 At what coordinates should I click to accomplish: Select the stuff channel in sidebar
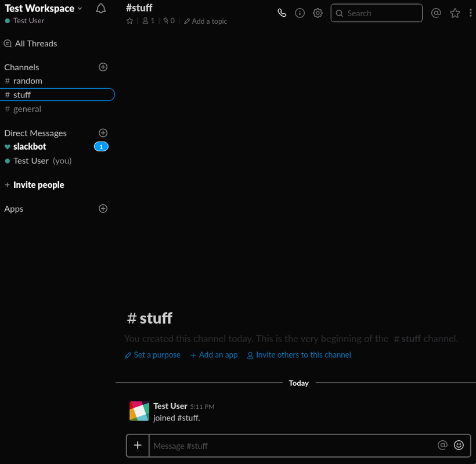[57, 95]
